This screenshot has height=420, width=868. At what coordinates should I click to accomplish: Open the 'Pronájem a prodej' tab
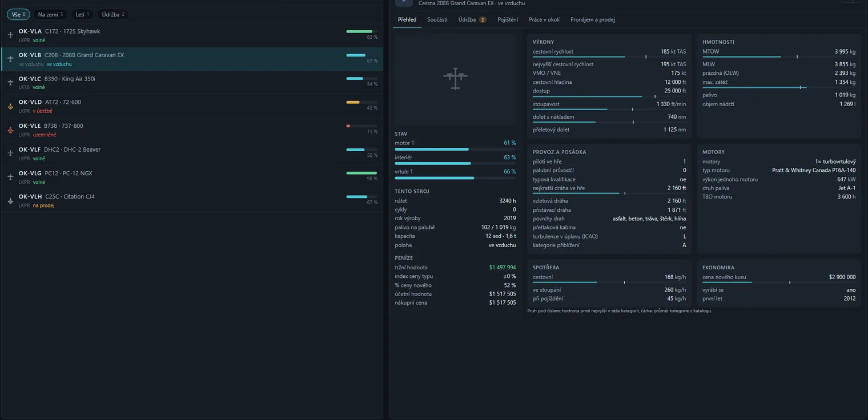click(593, 19)
